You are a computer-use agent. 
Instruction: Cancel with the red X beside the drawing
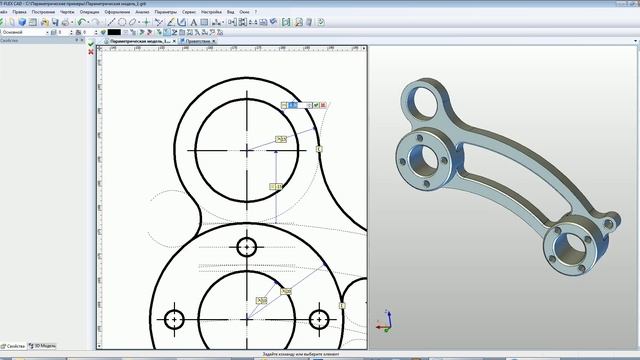tap(91, 52)
